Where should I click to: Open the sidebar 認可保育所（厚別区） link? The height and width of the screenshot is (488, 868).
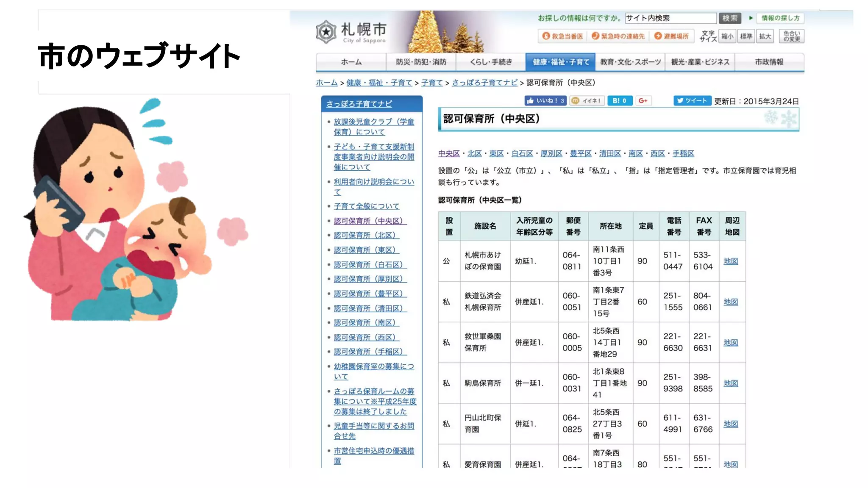click(x=370, y=279)
